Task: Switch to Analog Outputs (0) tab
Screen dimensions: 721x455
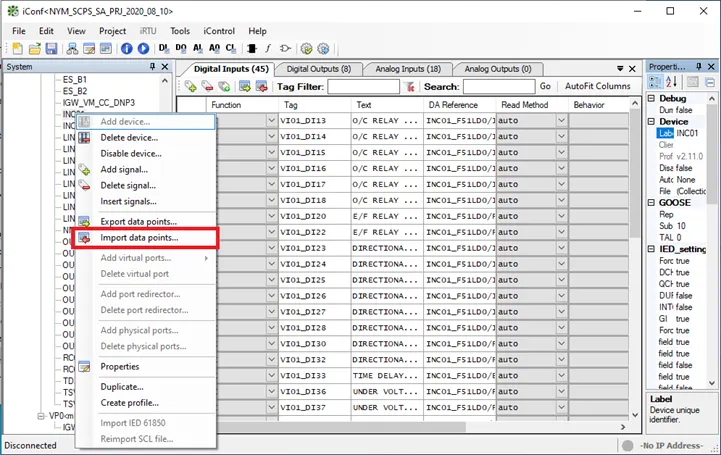Action: [x=498, y=69]
